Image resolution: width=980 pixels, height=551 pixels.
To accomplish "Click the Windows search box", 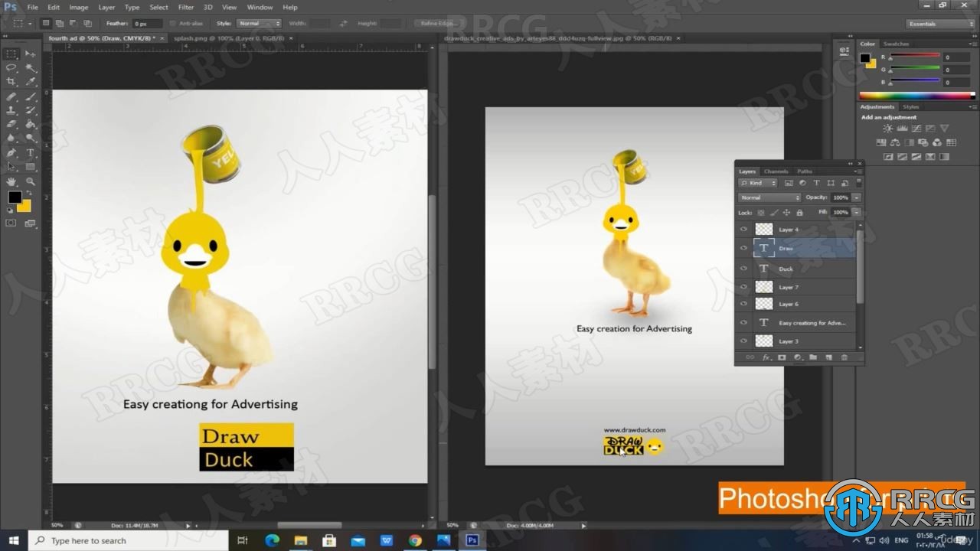I will tap(129, 540).
